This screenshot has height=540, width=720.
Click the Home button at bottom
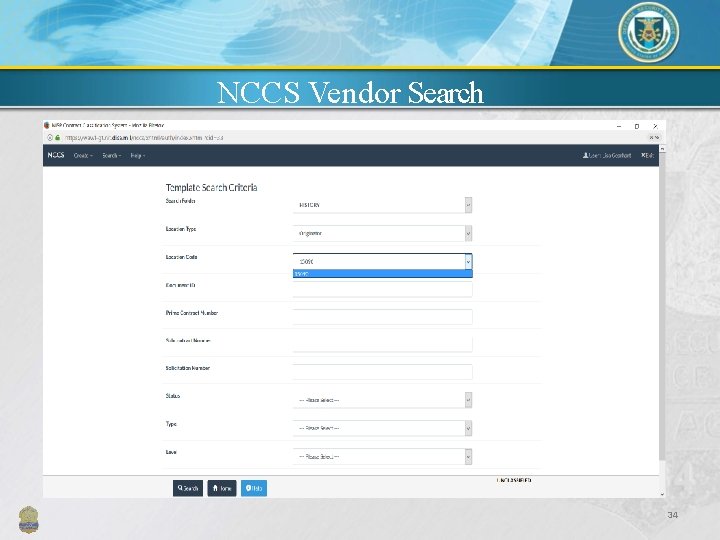[x=222, y=488]
